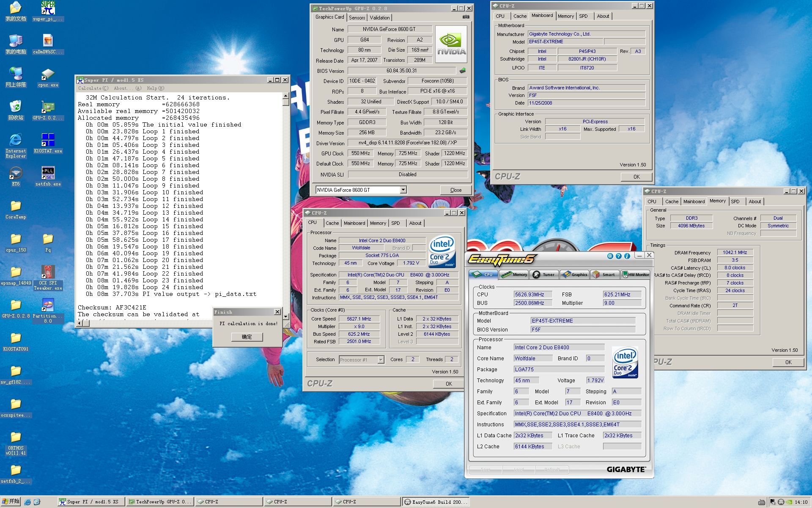Select EasyTune6 CPU section tab

[x=484, y=274]
